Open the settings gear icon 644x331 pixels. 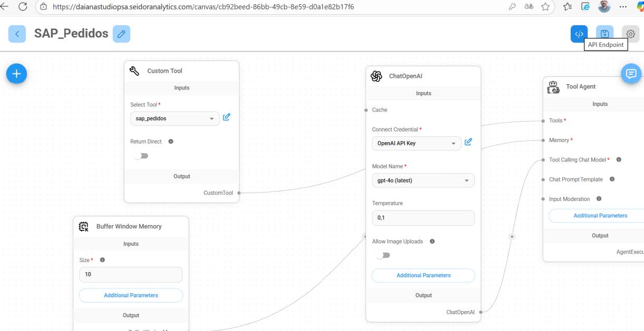pyautogui.click(x=630, y=34)
